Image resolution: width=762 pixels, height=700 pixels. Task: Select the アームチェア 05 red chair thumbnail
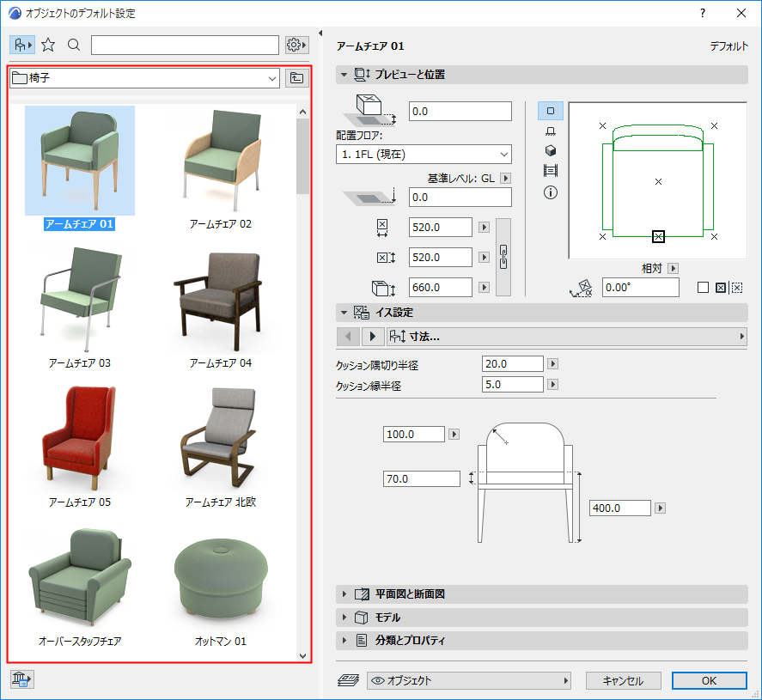[x=79, y=438]
